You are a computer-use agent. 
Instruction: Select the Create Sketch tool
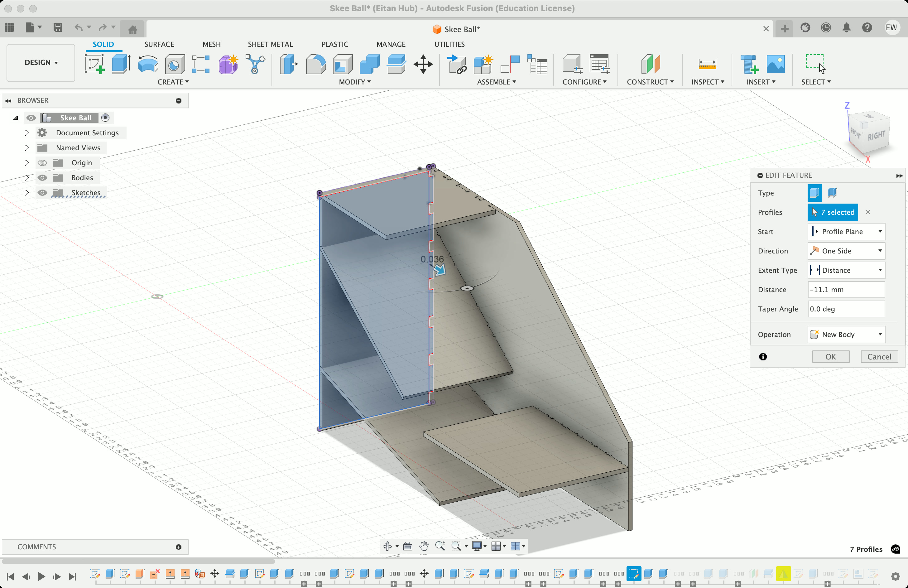[94, 64]
